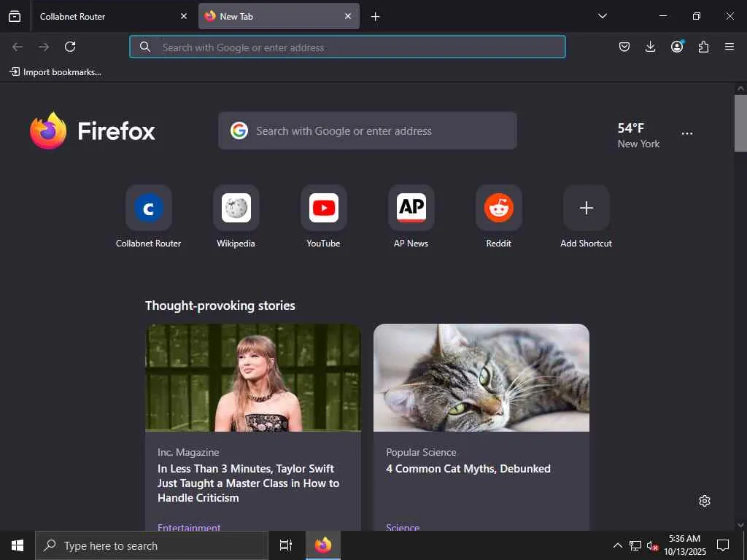
Task: Click the address bar magnifier icon
Action: (145, 47)
